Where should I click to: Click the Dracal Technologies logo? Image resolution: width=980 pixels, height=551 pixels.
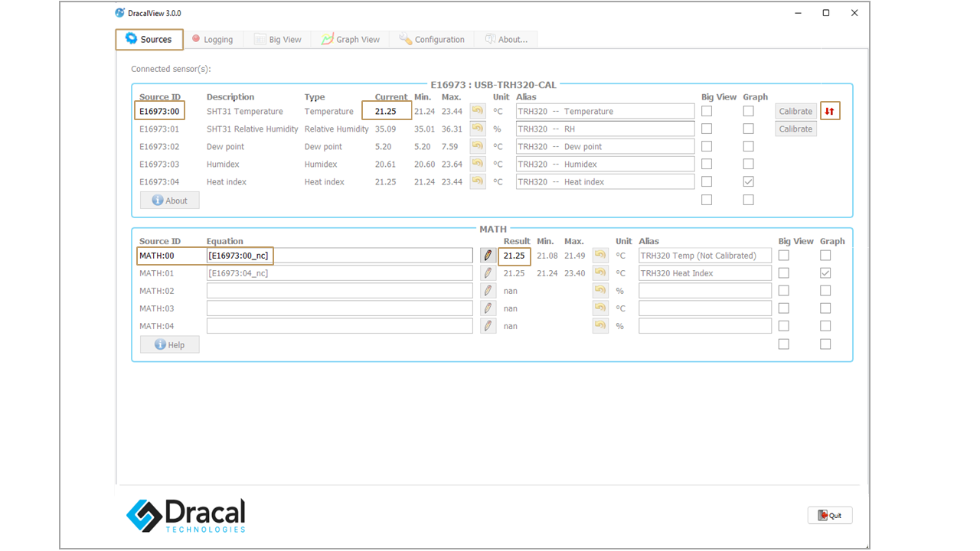186,515
